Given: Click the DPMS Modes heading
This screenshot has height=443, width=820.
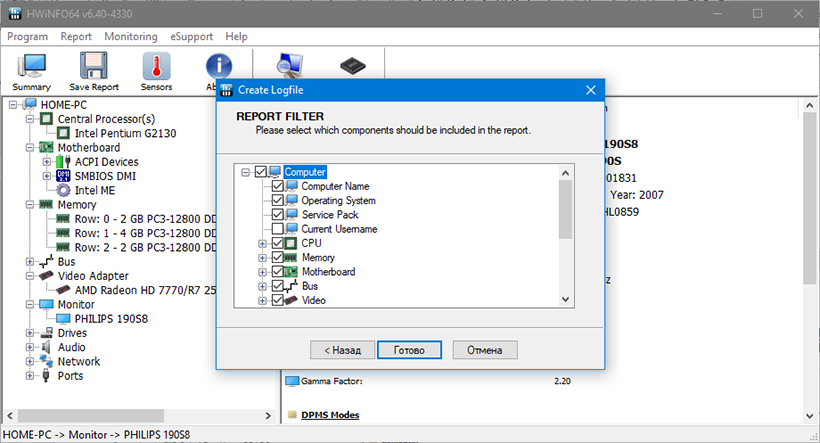Looking at the screenshot, I should pos(330,415).
